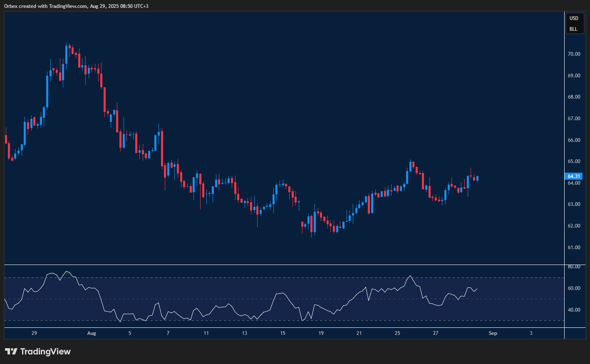The height and width of the screenshot is (364, 590).
Task: Click the 25 date label on time axis
Action: [397, 333]
